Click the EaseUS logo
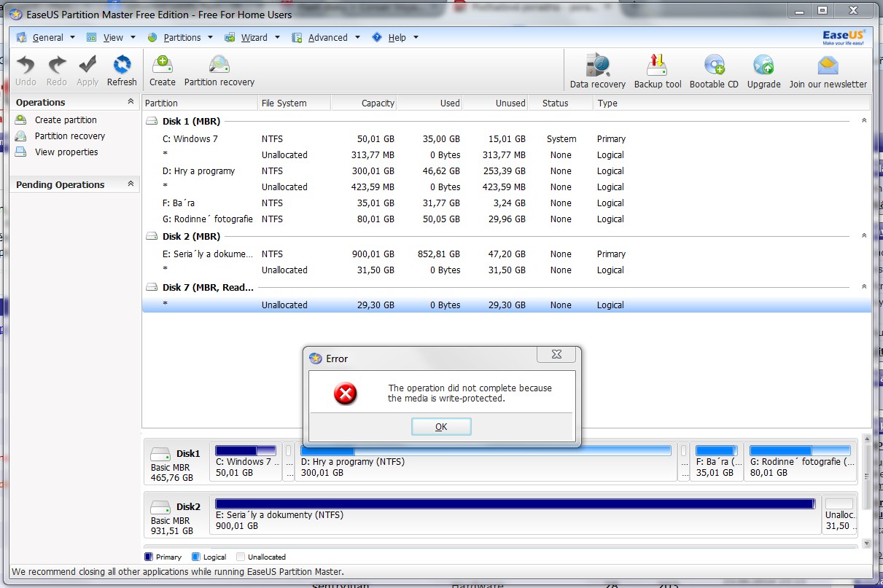 [x=843, y=37]
